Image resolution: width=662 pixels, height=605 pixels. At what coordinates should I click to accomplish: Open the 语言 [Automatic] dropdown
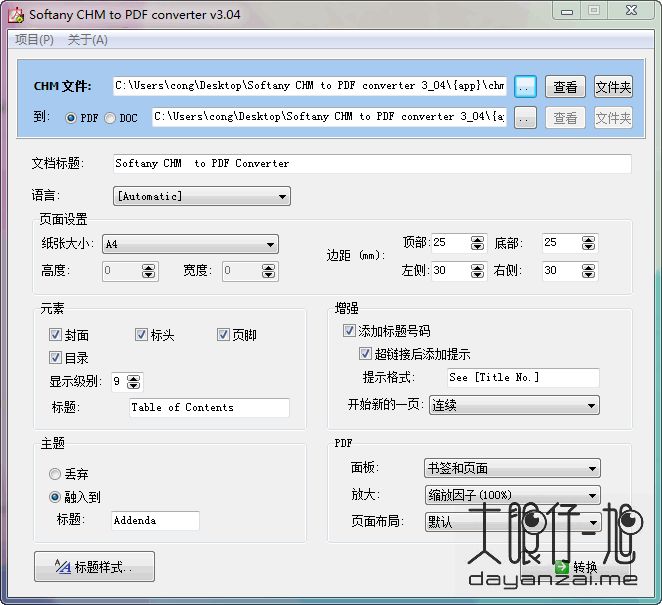point(202,196)
